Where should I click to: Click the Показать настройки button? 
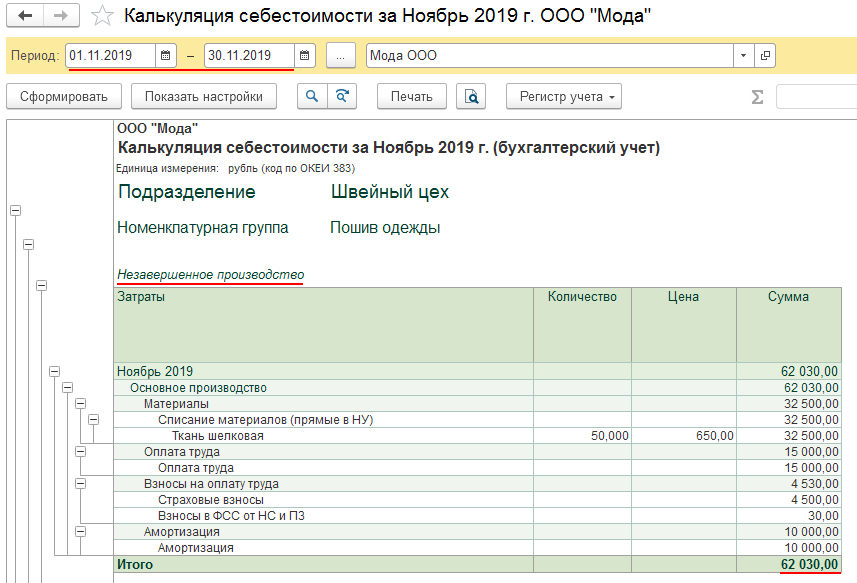pos(204,97)
